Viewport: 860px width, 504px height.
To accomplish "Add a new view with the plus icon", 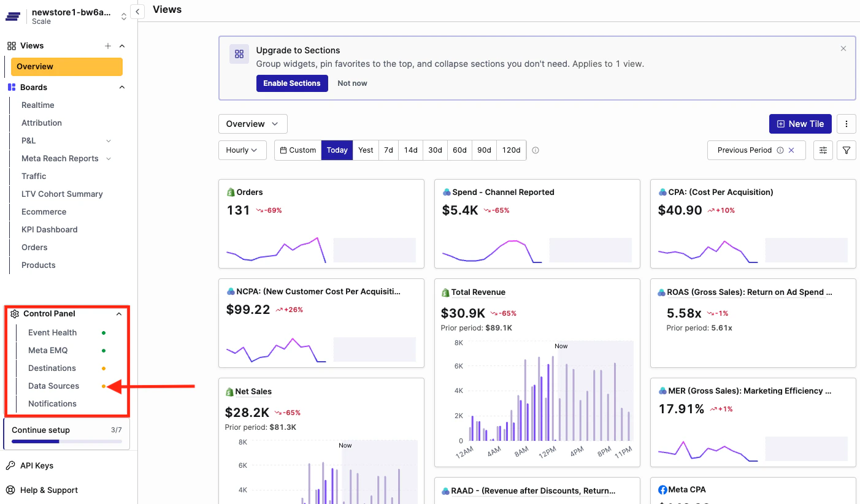I will click(x=108, y=46).
